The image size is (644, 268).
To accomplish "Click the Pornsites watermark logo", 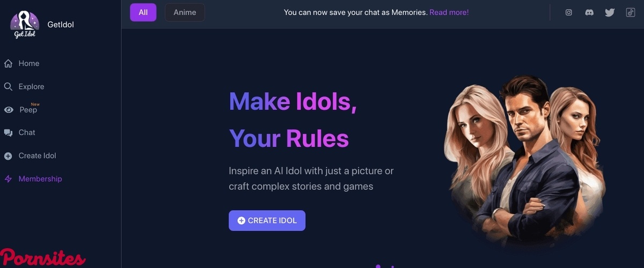I will pyautogui.click(x=43, y=258).
